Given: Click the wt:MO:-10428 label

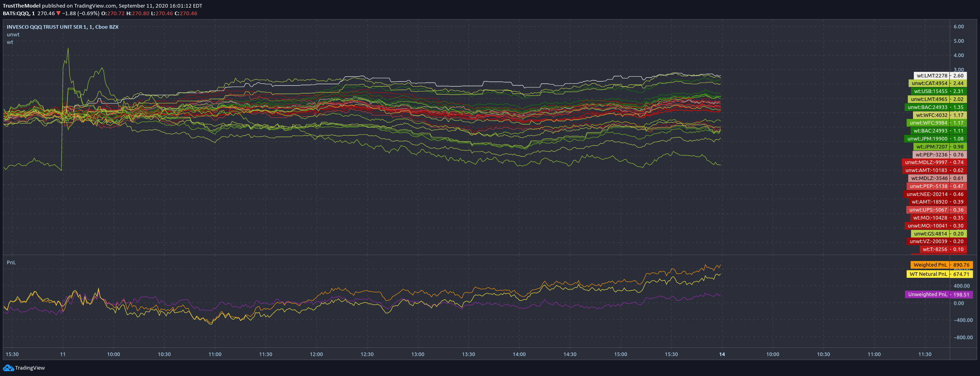Looking at the screenshot, I should (x=930, y=218).
